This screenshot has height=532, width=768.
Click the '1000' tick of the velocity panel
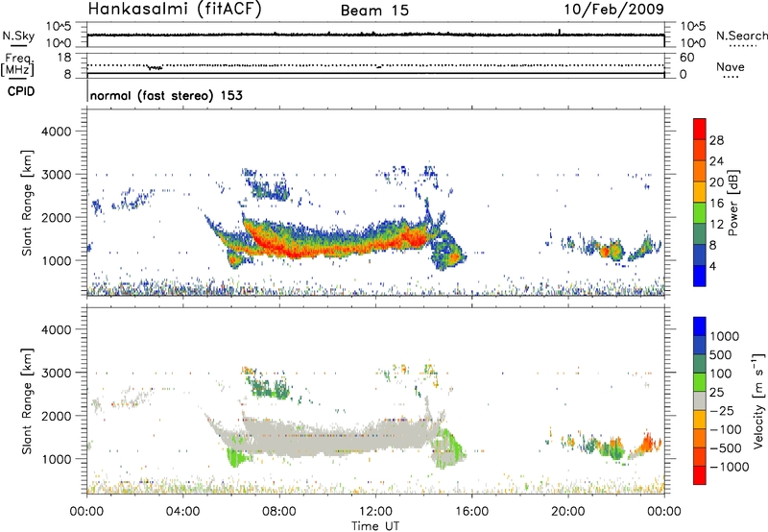pyautogui.click(x=57, y=459)
